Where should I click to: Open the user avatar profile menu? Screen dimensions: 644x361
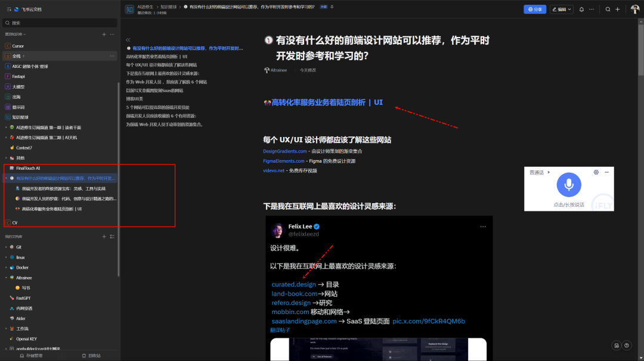(634, 9)
